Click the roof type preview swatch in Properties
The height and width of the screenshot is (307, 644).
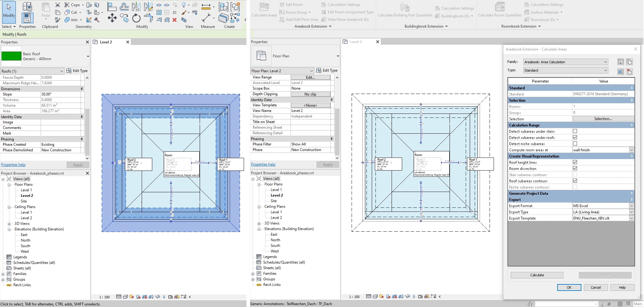coord(11,56)
